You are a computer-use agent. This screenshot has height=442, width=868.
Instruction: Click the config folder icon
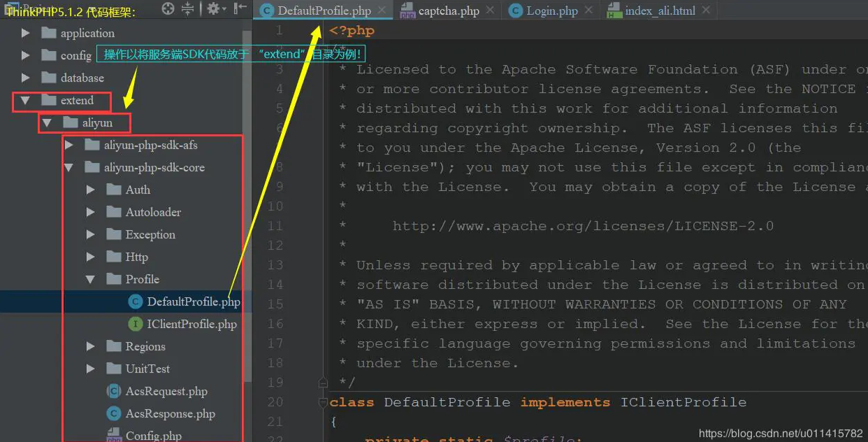[48, 55]
